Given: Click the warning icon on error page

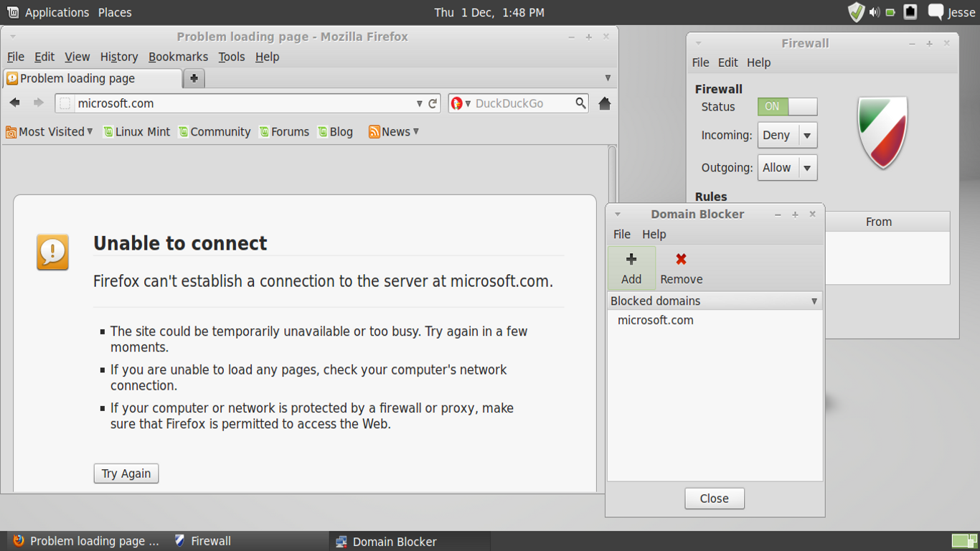Looking at the screenshot, I should [x=52, y=252].
